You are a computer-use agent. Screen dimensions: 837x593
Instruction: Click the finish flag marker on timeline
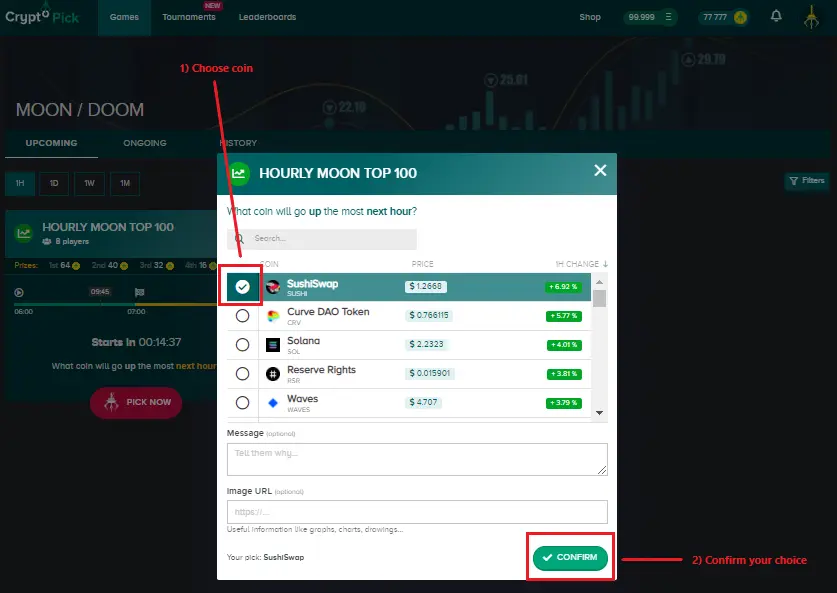click(139, 292)
